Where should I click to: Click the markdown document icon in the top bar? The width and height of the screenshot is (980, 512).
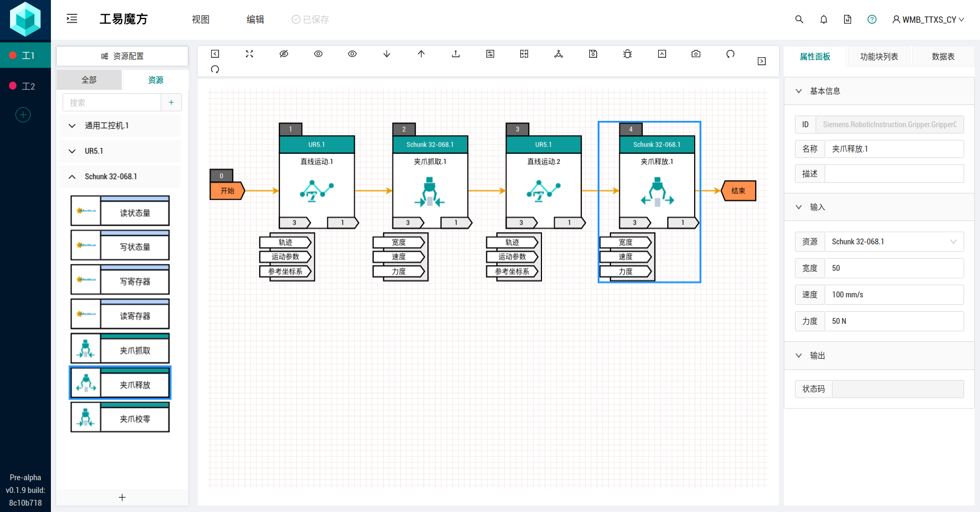pyautogui.click(x=847, y=20)
